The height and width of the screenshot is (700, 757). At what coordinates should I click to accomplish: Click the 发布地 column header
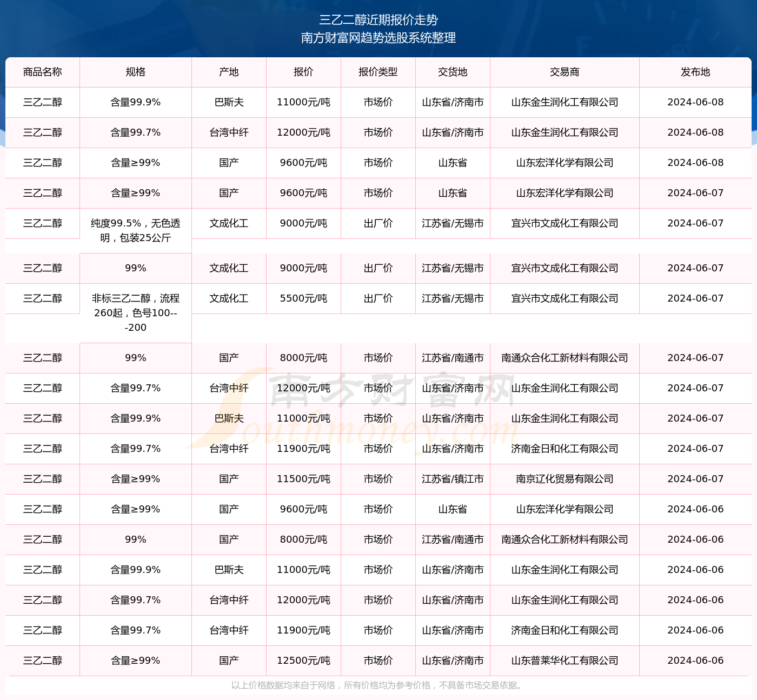pos(695,72)
